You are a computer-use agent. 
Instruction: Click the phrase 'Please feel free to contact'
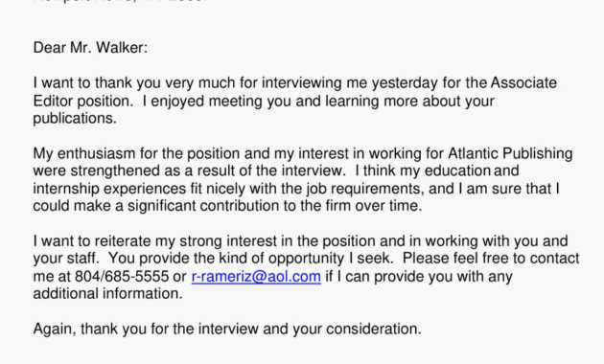491,259
